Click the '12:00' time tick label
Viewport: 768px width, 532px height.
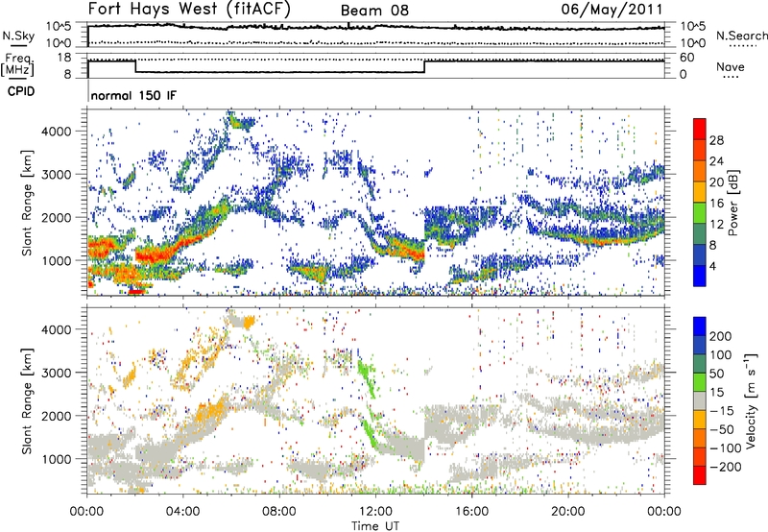(375, 512)
